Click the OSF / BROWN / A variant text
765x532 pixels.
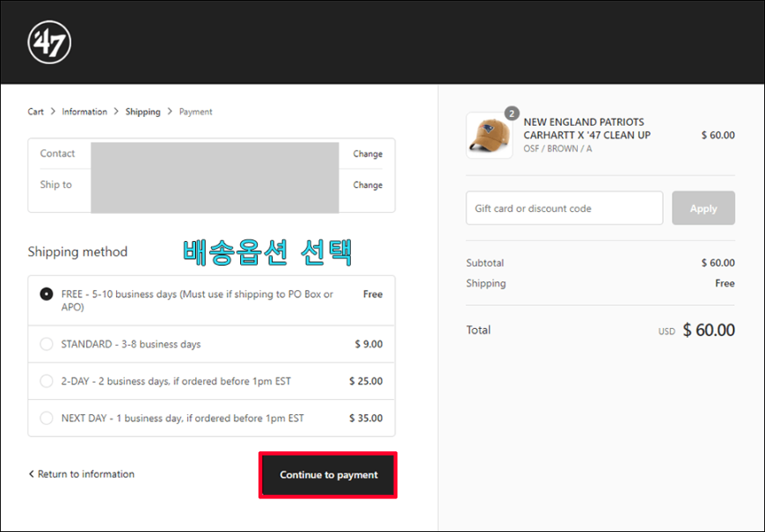pos(557,149)
